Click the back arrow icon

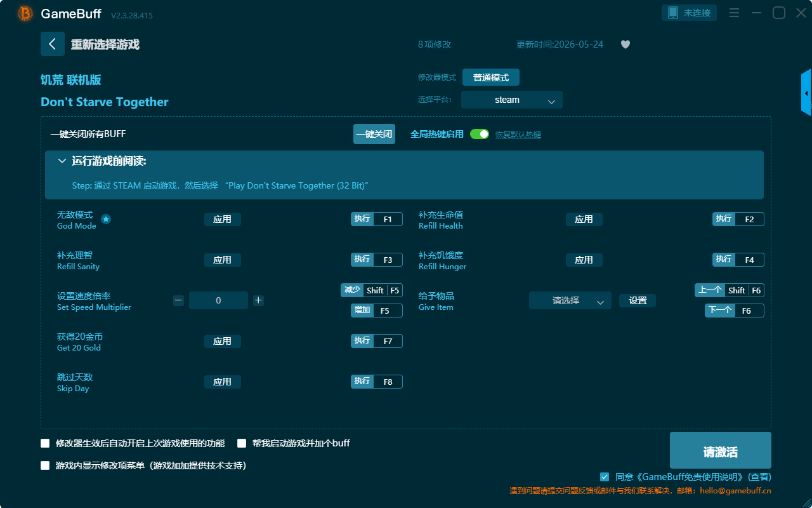(x=53, y=44)
